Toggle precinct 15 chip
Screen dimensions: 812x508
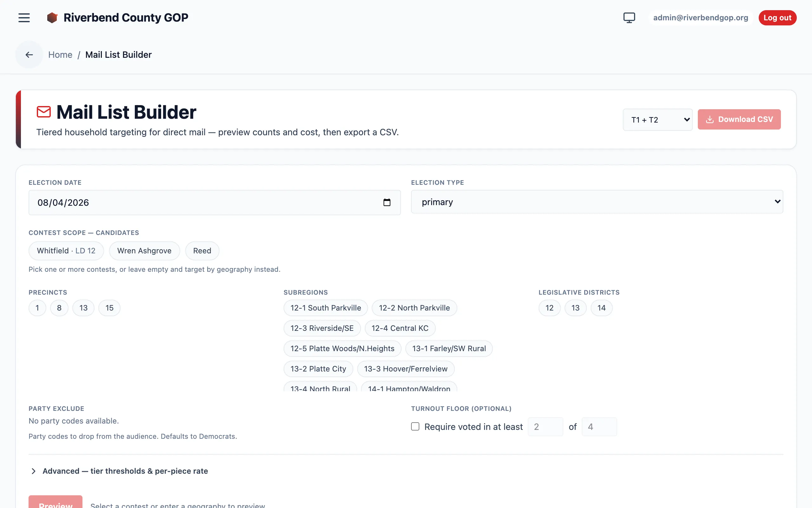[x=109, y=308]
